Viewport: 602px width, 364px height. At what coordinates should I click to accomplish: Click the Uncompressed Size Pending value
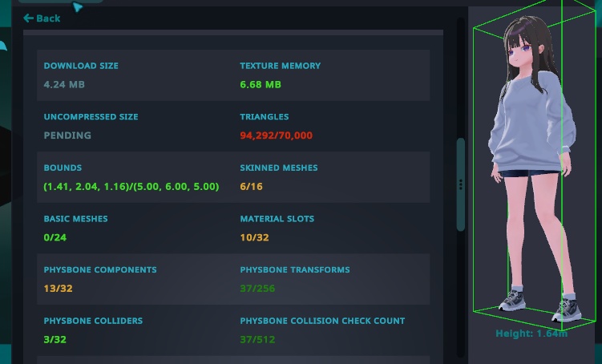click(x=67, y=135)
